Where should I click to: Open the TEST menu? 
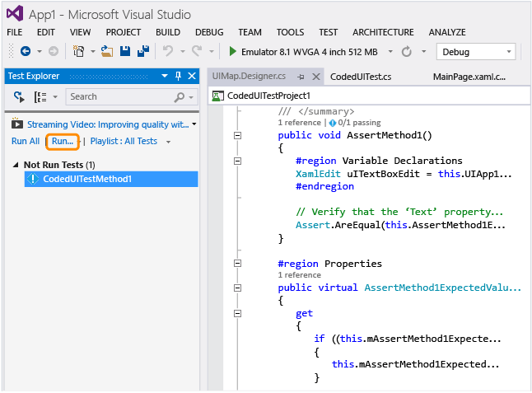click(x=328, y=32)
